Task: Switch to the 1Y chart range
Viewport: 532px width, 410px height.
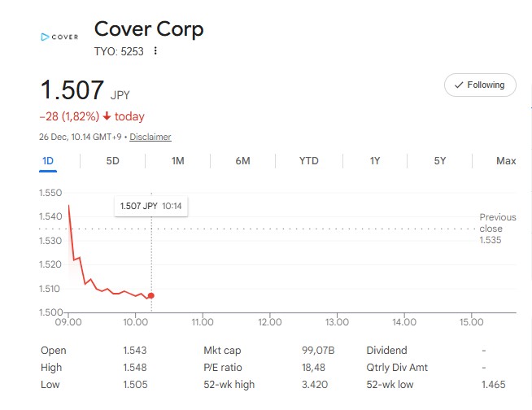Action: (x=375, y=161)
